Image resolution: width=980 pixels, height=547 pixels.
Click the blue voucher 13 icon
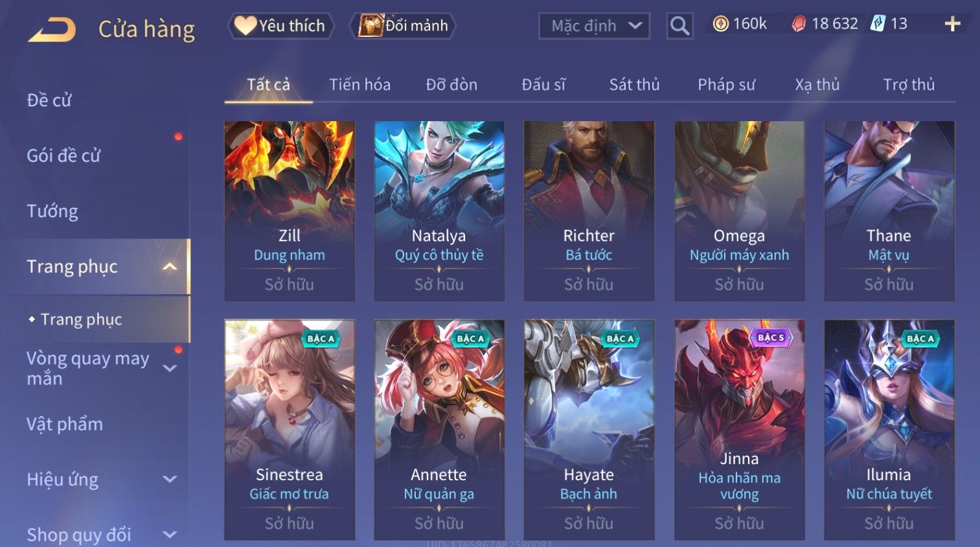pos(878,24)
